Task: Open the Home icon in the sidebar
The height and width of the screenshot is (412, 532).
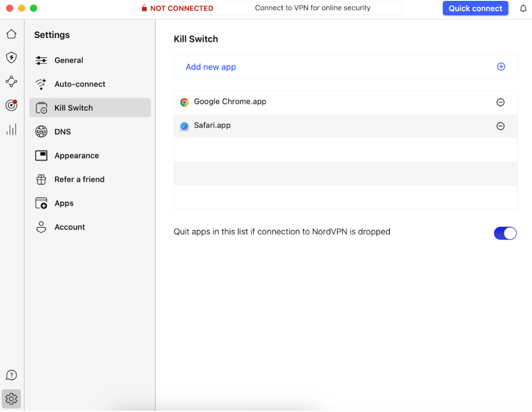Action: point(11,34)
